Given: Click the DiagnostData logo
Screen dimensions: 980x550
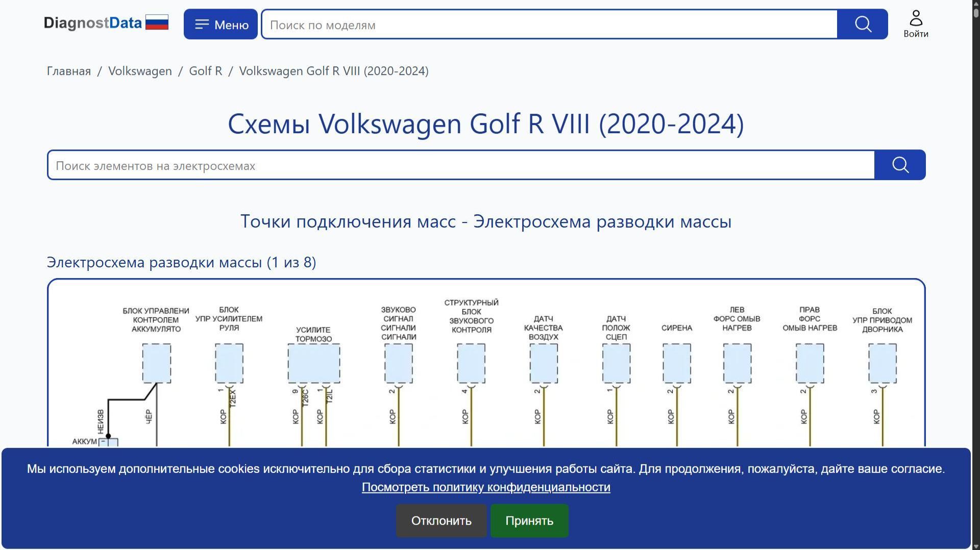Looking at the screenshot, I should click(93, 22).
